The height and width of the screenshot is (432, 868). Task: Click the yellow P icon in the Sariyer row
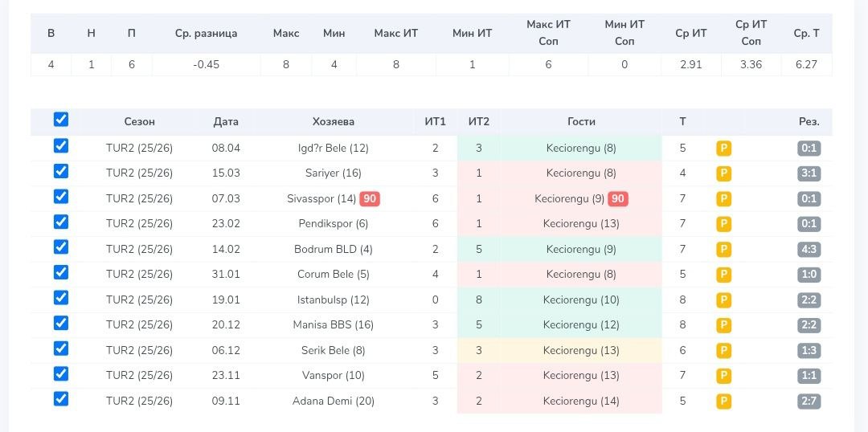(723, 173)
